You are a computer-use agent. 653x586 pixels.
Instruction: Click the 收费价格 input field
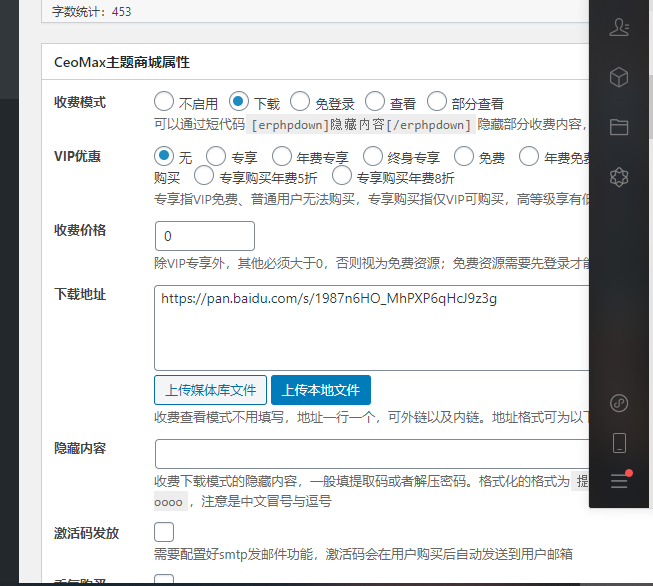[x=205, y=236]
